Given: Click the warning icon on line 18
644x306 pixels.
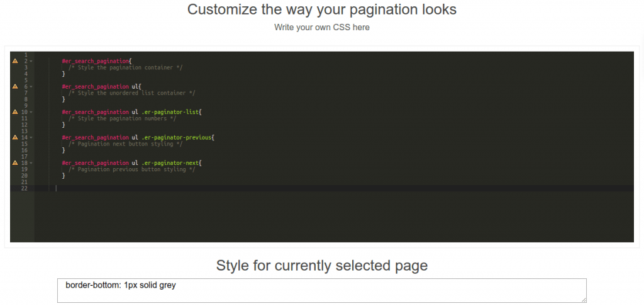Looking at the screenshot, I should tap(15, 163).
